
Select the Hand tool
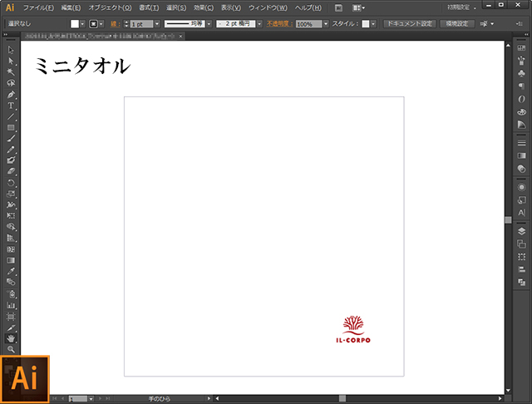point(11,338)
